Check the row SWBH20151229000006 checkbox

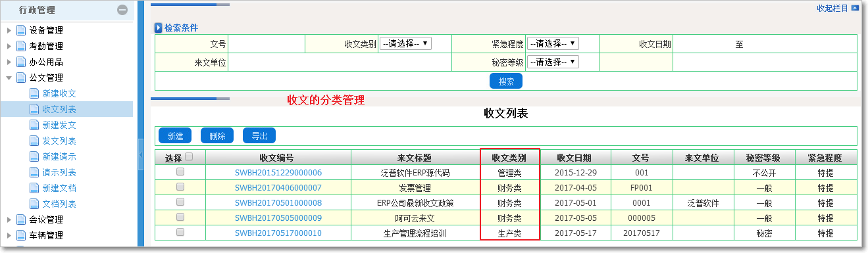point(180,172)
